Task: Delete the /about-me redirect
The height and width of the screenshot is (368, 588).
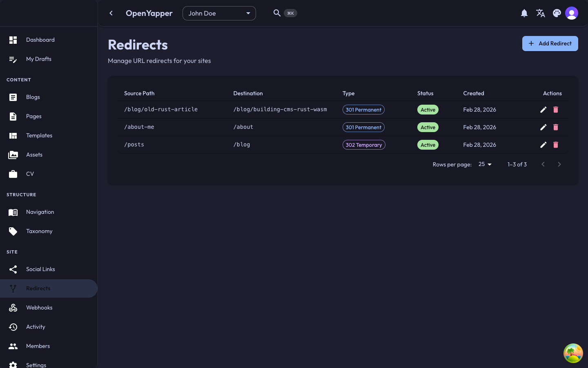Action: 555,127
